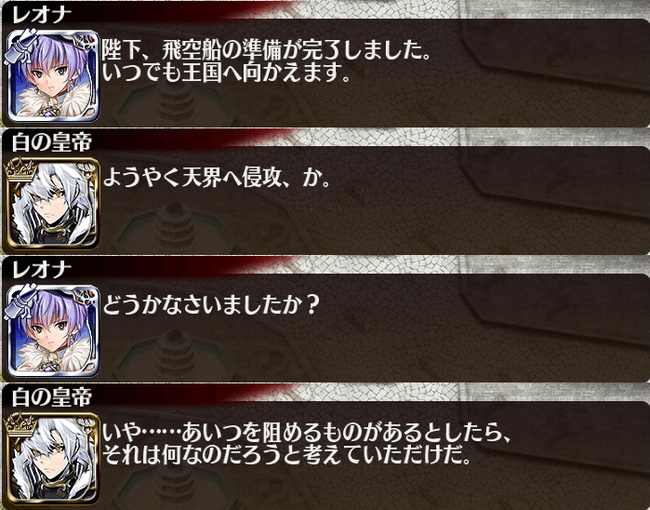Click the text どうかなさいましたか？

click(211, 306)
